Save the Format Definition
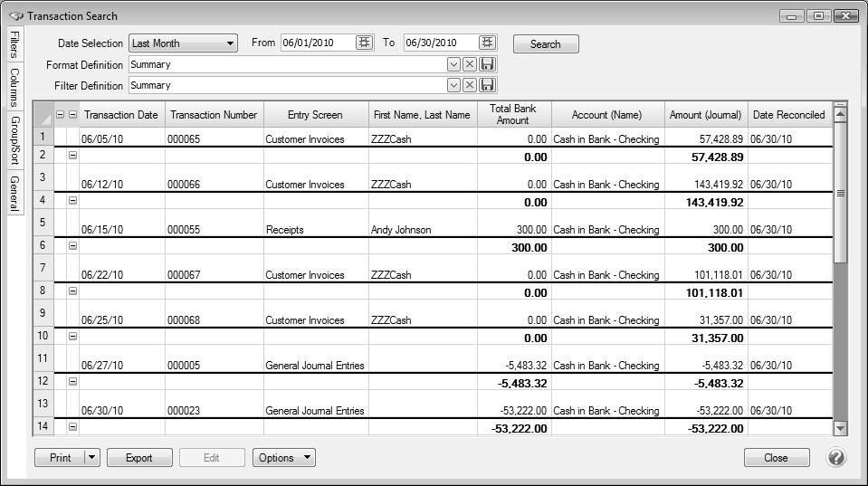 (x=488, y=64)
